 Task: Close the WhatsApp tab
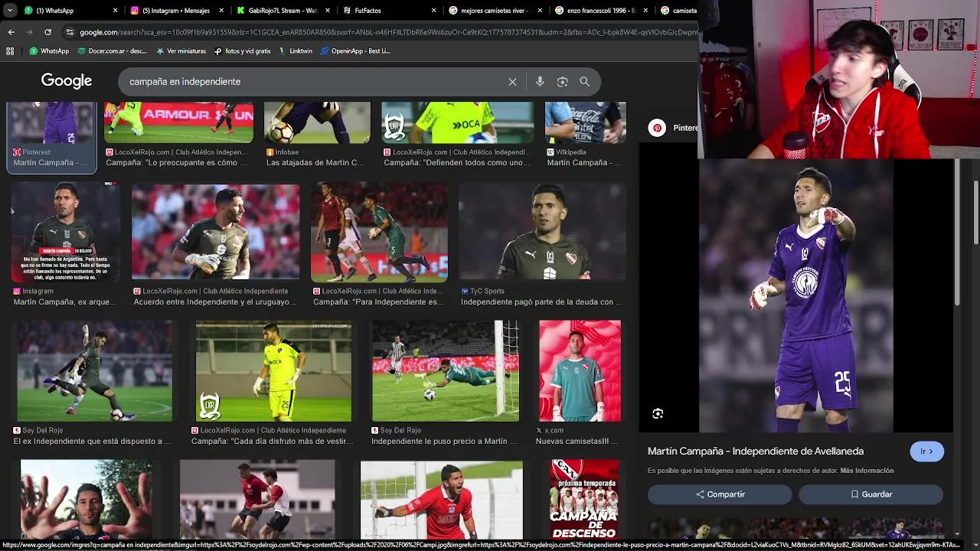coord(116,11)
